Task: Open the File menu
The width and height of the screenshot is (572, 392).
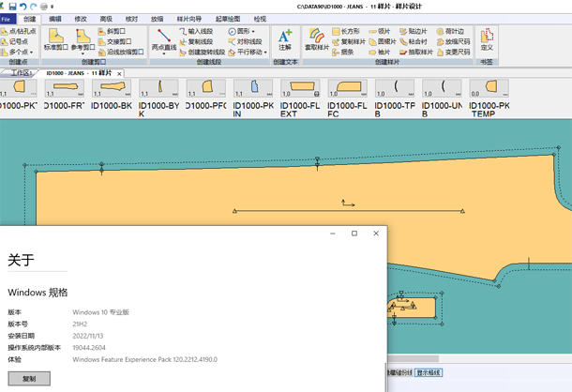Action: 7,19
